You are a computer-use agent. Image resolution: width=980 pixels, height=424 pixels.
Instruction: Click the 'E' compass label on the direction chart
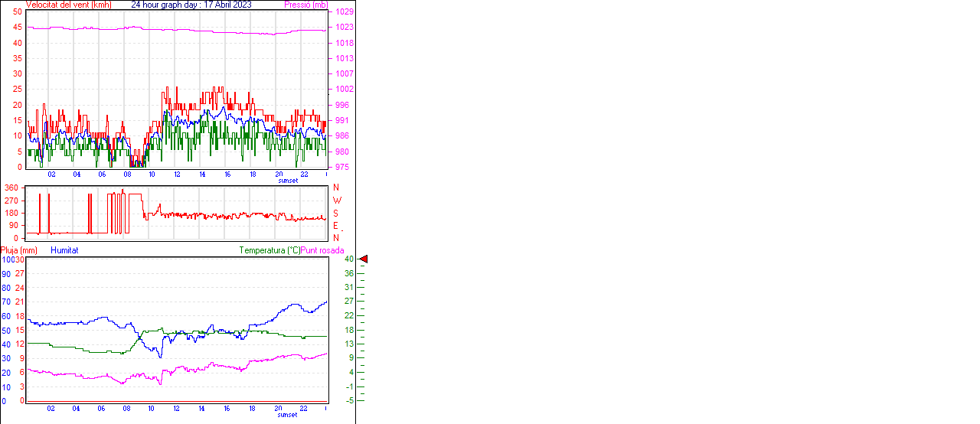[336, 226]
